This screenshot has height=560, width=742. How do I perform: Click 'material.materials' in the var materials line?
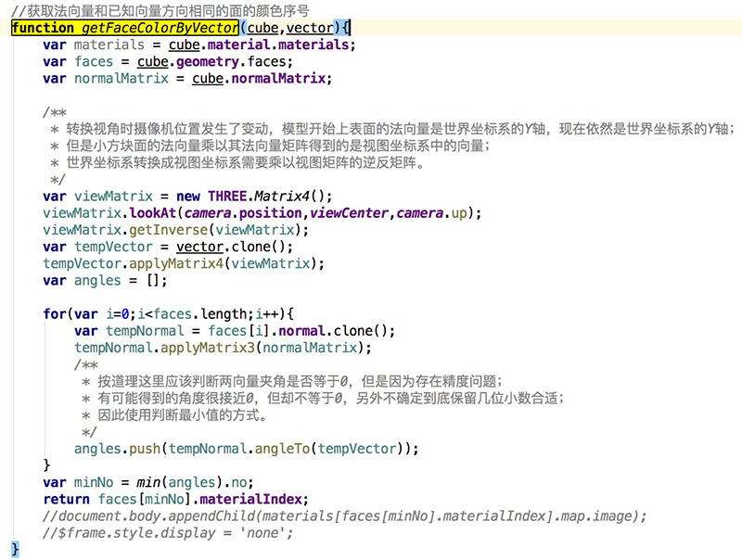tap(278, 45)
